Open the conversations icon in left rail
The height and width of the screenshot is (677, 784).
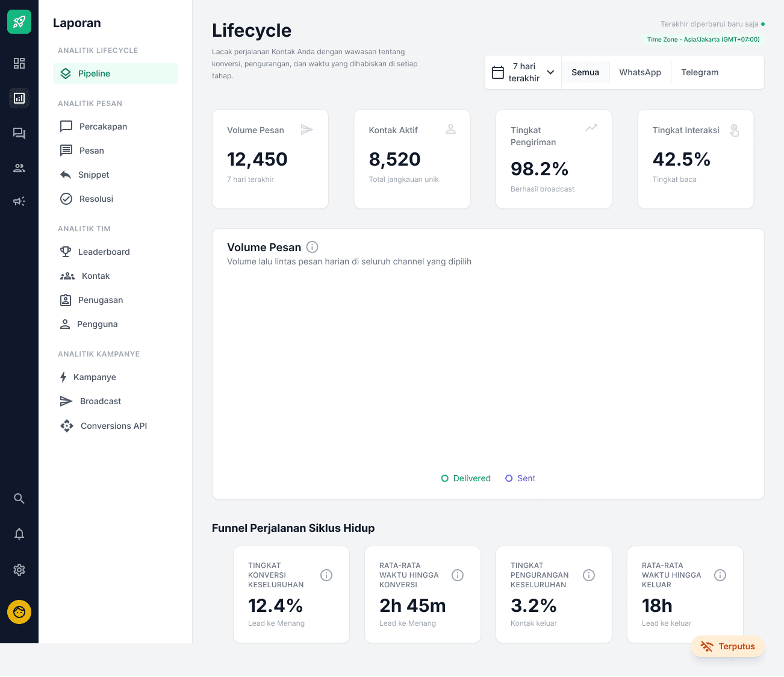[x=19, y=133]
